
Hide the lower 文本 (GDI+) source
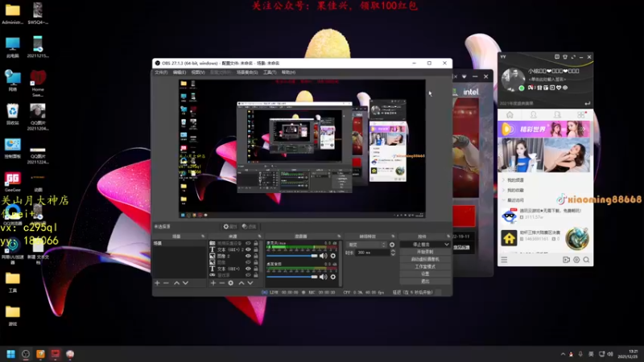click(x=248, y=269)
